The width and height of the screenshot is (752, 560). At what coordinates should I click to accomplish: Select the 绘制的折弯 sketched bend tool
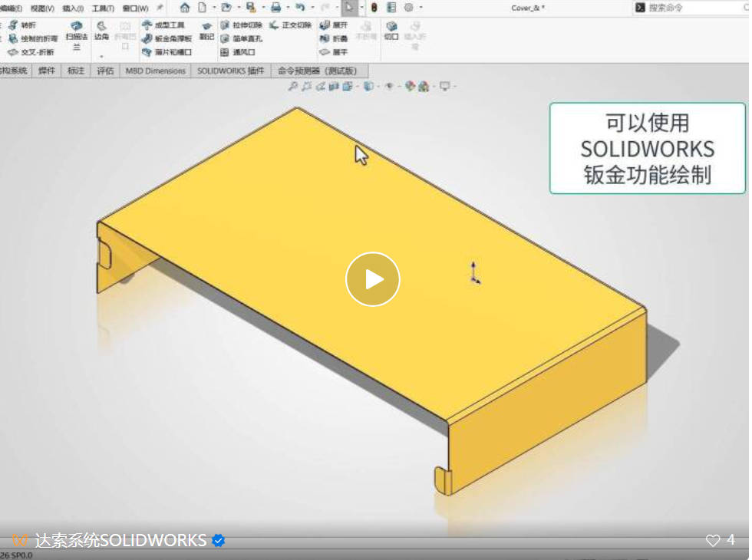[32, 38]
